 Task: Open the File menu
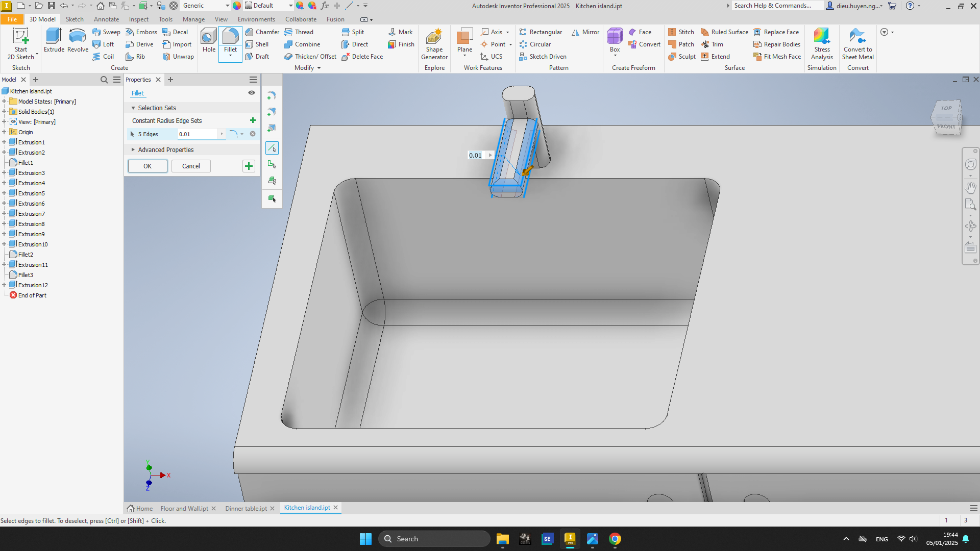[12, 19]
